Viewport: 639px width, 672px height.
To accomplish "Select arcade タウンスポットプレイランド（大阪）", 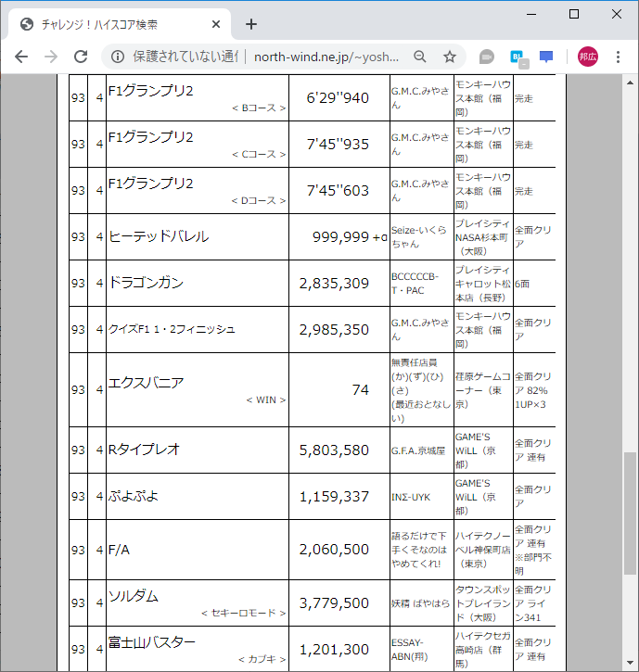I will (483, 603).
